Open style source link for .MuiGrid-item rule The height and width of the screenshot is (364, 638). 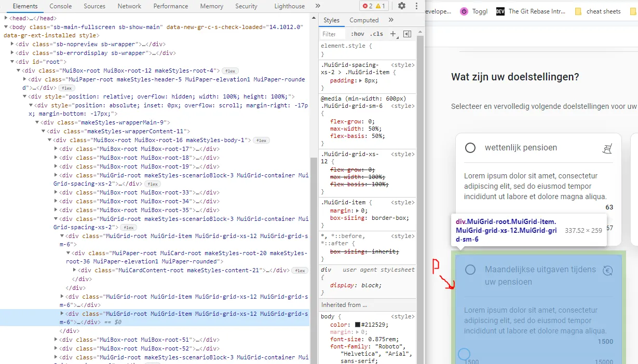pyautogui.click(x=402, y=202)
